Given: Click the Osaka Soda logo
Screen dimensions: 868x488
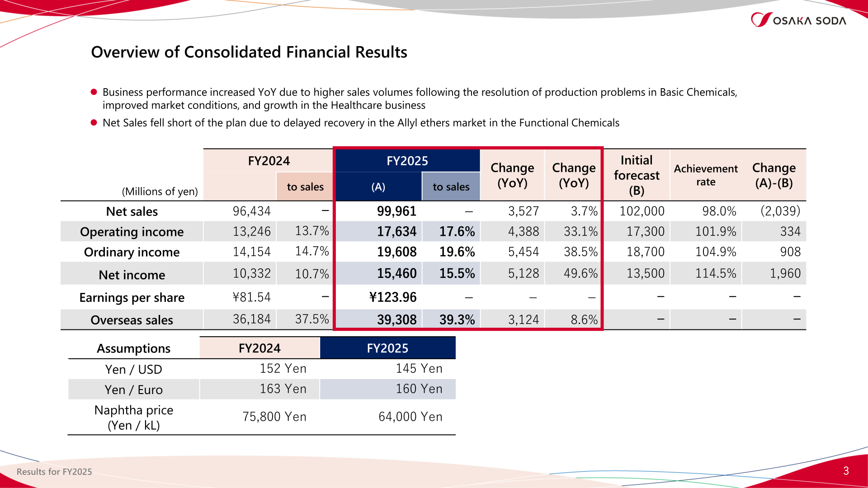Looking at the screenshot, I should click(x=798, y=20).
